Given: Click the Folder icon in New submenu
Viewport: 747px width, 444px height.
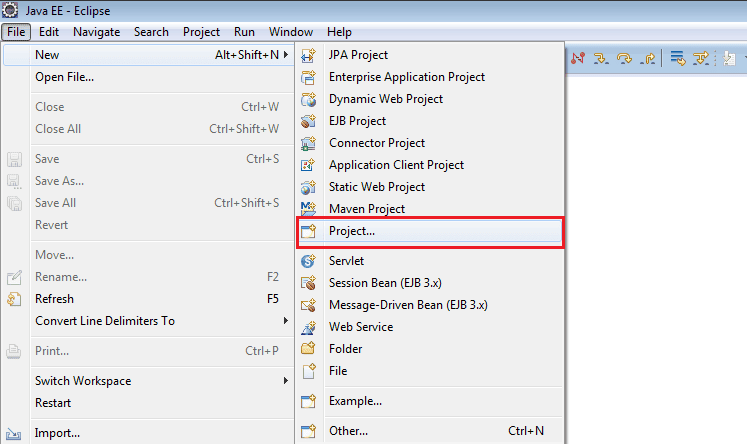Looking at the screenshot, I should pyautogui.click(x=308, y=349).
